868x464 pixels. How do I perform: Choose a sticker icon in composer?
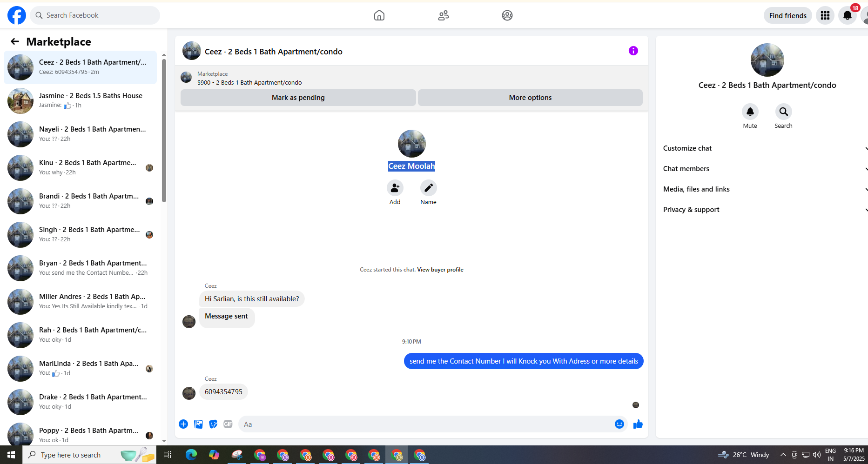click(213, 424)
